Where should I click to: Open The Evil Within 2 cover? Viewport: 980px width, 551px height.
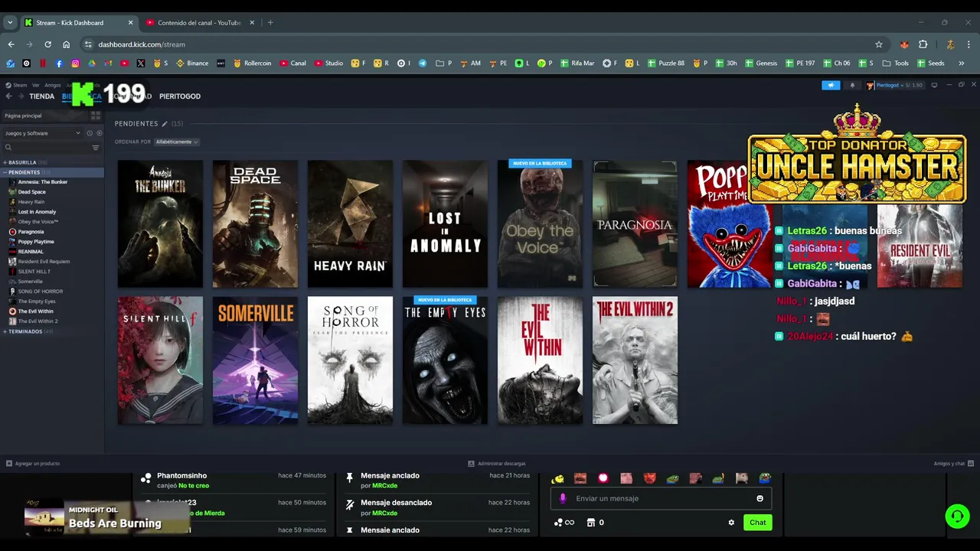point(635,360)
